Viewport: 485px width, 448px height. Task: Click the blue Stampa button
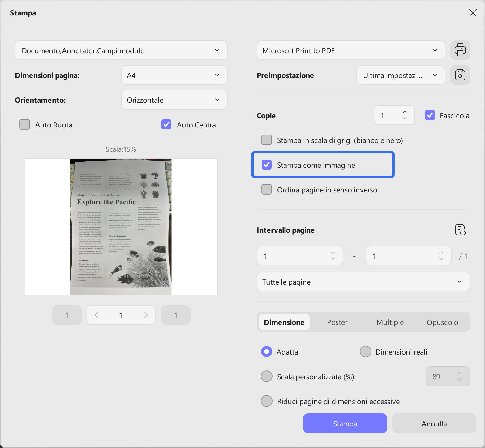click(x=345, y=423)
